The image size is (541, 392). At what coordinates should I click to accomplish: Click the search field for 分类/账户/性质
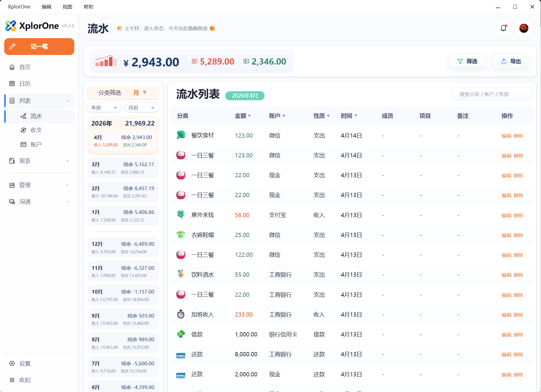point(491,94)
